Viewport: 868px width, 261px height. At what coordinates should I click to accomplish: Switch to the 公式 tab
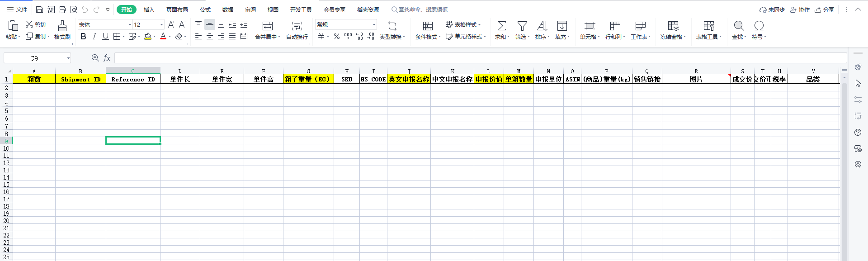pos(205,9)
